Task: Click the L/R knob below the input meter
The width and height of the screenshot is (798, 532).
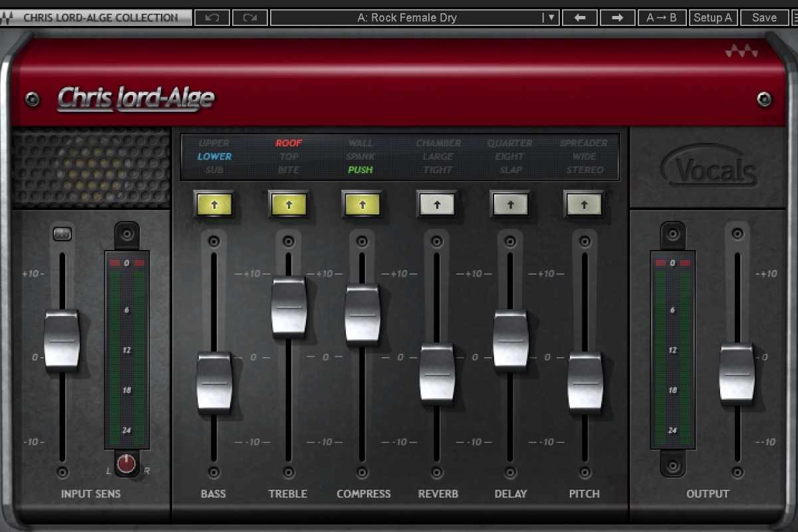Action: [126, 464]
